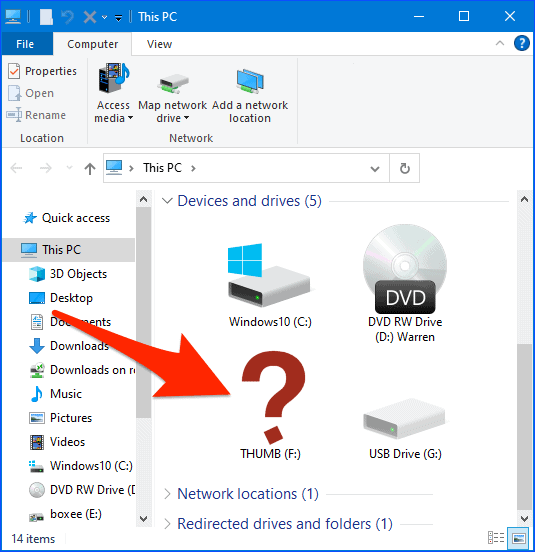Click the address bar field
535x552 pixels.
(246, 168)
